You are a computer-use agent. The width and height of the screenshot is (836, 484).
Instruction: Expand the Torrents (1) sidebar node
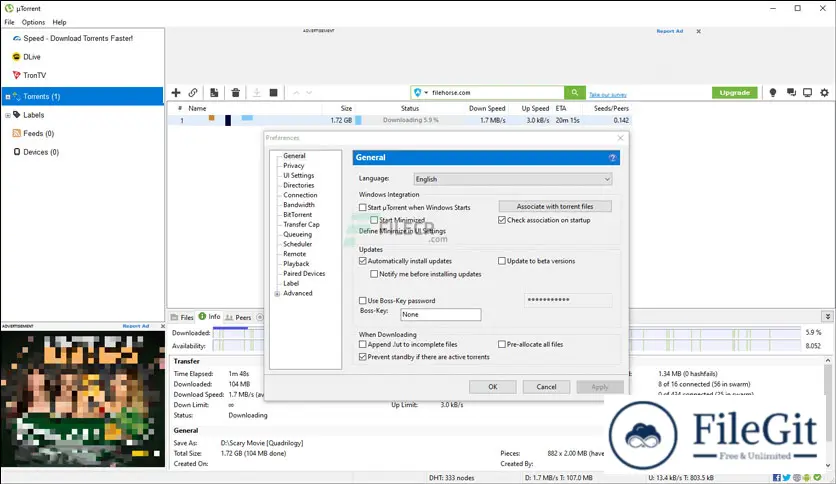click(x=7, y=96)
